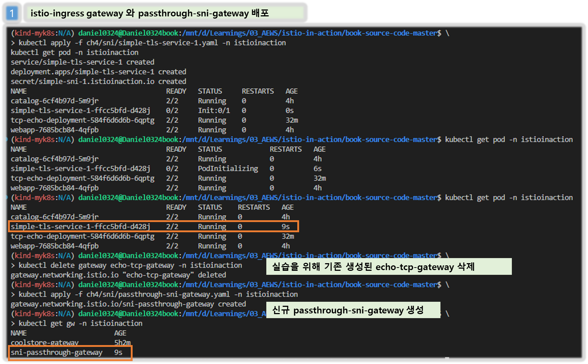Click the first 'RESTARTS' column header

coord(258,91)
